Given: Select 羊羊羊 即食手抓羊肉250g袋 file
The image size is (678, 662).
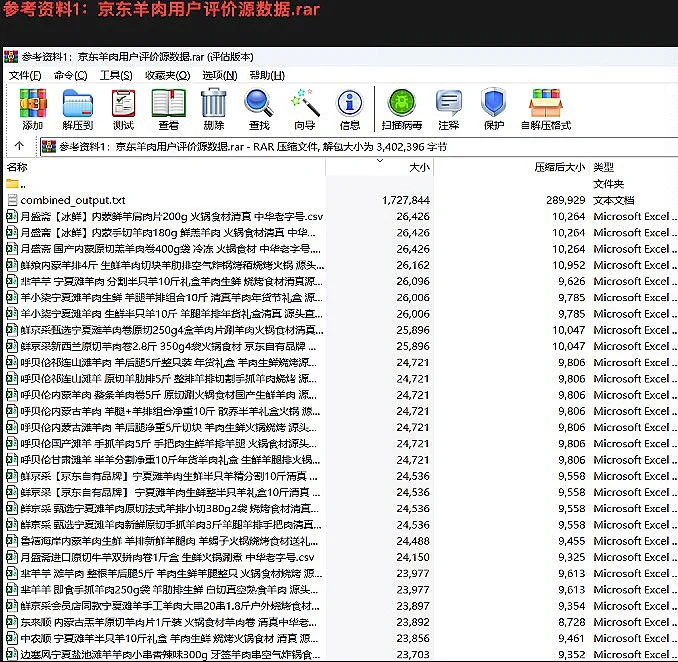Looking at the screenshot, I should tap(170, 590).
